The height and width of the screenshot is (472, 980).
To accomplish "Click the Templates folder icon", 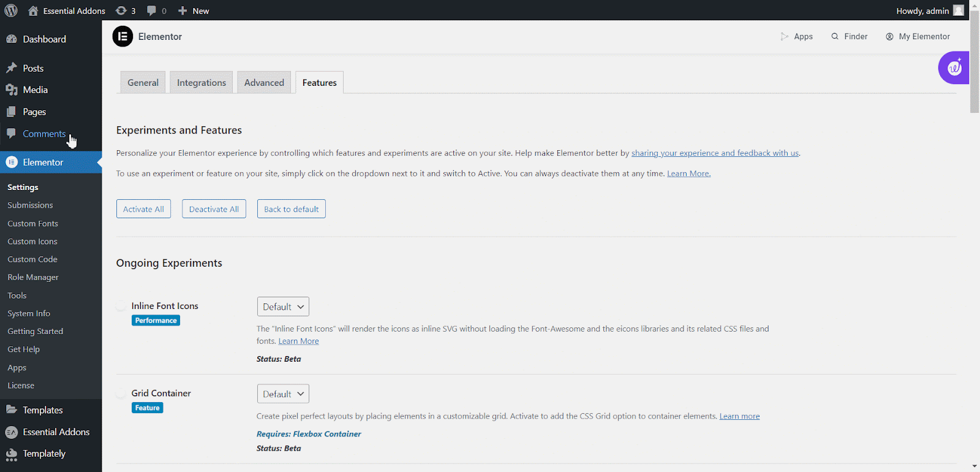I will point(12,410).
